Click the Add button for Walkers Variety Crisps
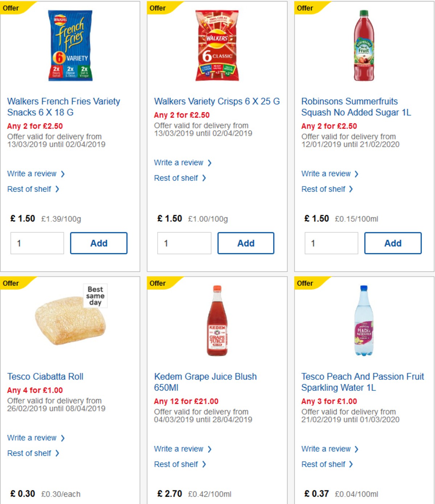This screenshot has width=435, height=504. tap(246, 243)
